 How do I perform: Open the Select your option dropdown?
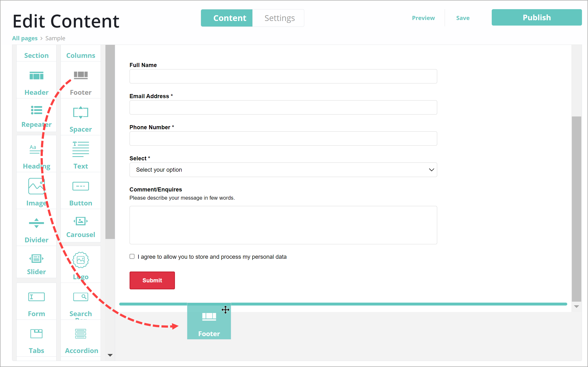click(x=283, y=170)
